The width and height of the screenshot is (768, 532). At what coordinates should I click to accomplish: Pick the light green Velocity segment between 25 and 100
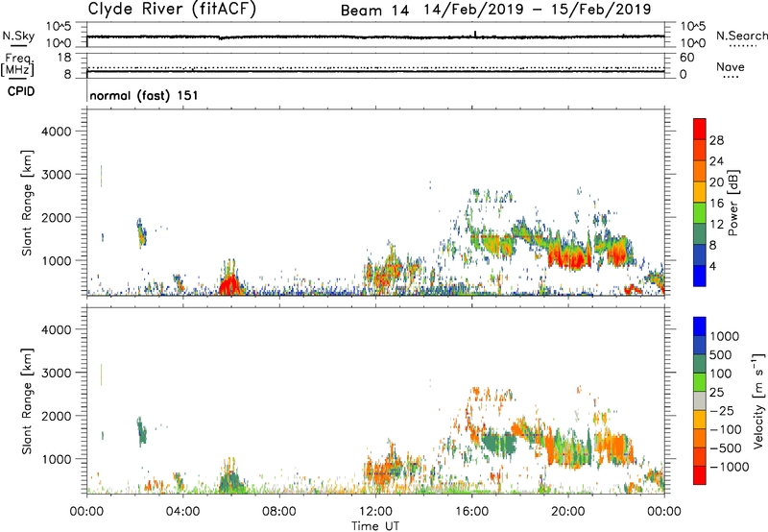click(700, 382)
